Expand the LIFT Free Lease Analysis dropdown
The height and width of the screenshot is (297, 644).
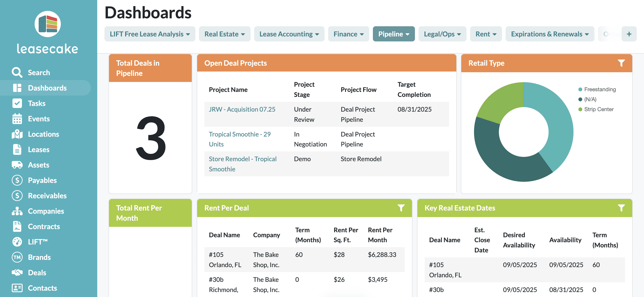(x=149, y=34)
